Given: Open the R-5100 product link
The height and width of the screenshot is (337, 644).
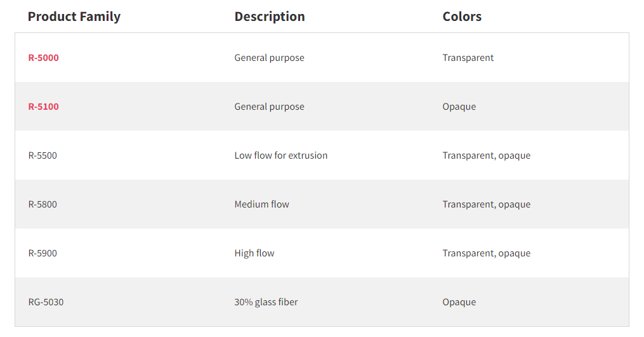Looking at the screenshot, I should click(44, 107).
